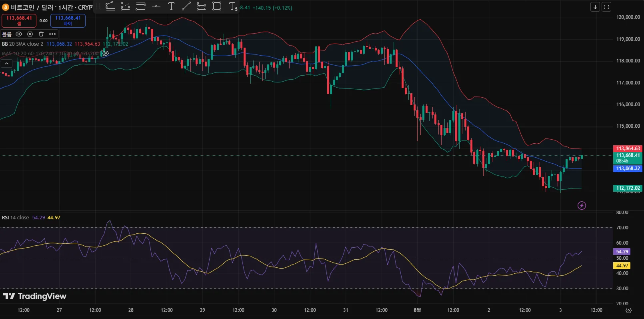644x319 pixels.
Task: Open the down-arrow menu at top right
Action: (595, 7)
